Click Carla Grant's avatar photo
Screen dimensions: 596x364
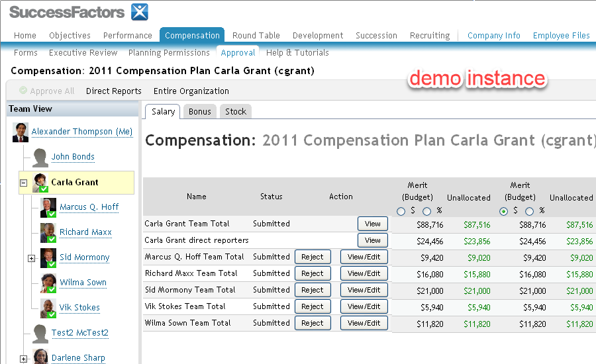pos(40,183)
